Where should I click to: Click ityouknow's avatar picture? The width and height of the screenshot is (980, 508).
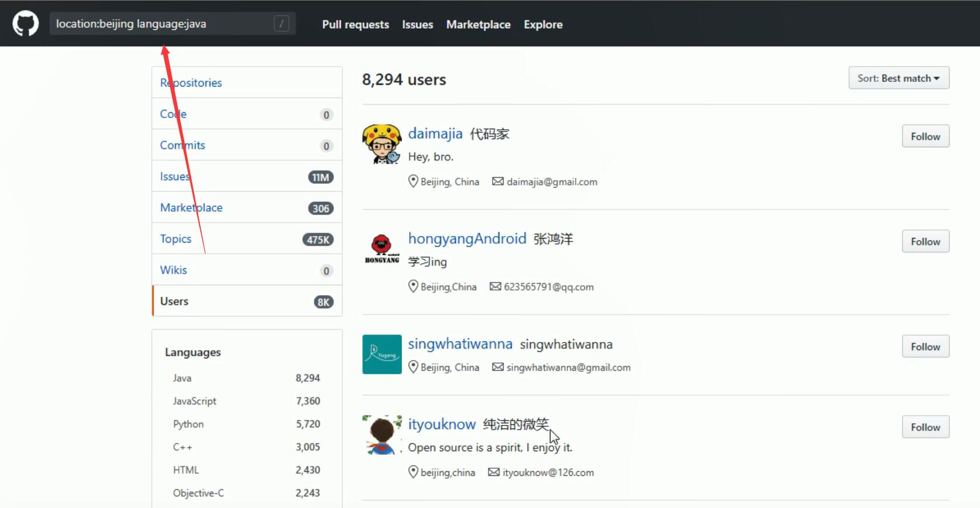[x=382, y=435]
